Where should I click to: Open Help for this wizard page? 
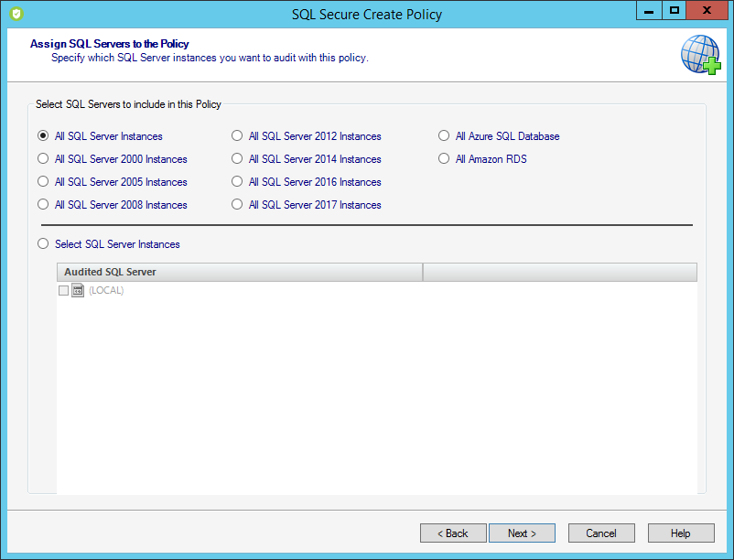point(681,533)
